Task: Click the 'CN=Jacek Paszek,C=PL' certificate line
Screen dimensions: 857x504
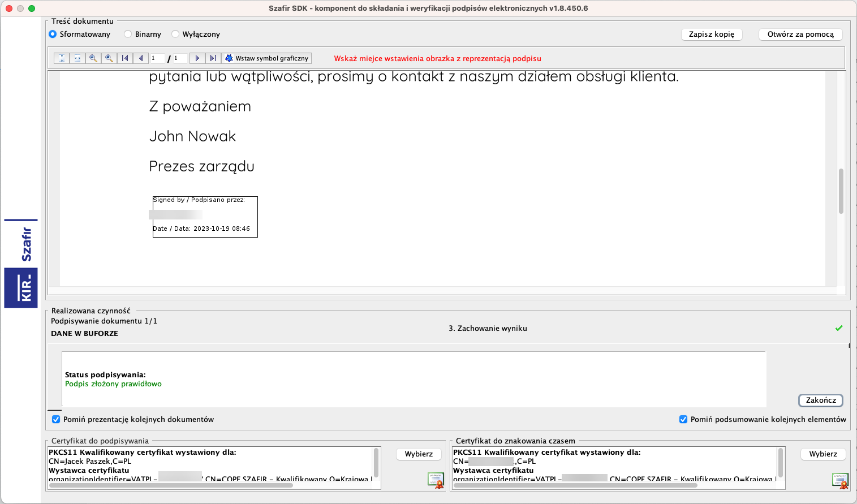Action: click(x=90, y=462)
